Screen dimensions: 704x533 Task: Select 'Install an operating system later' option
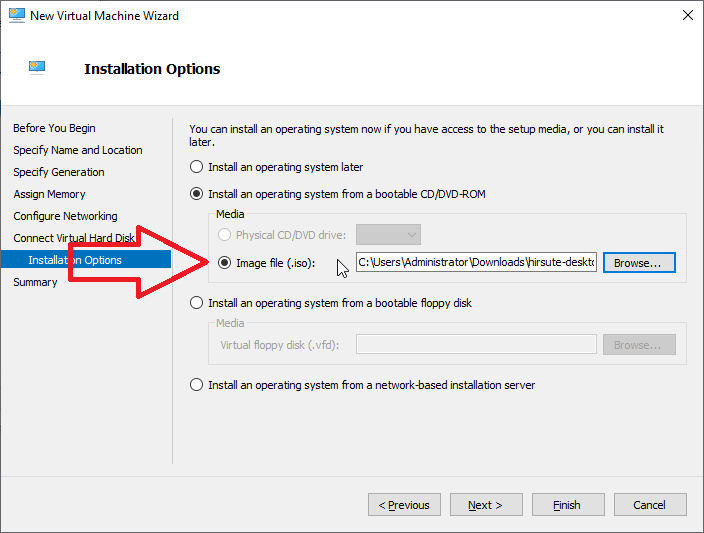coord(197,167)
